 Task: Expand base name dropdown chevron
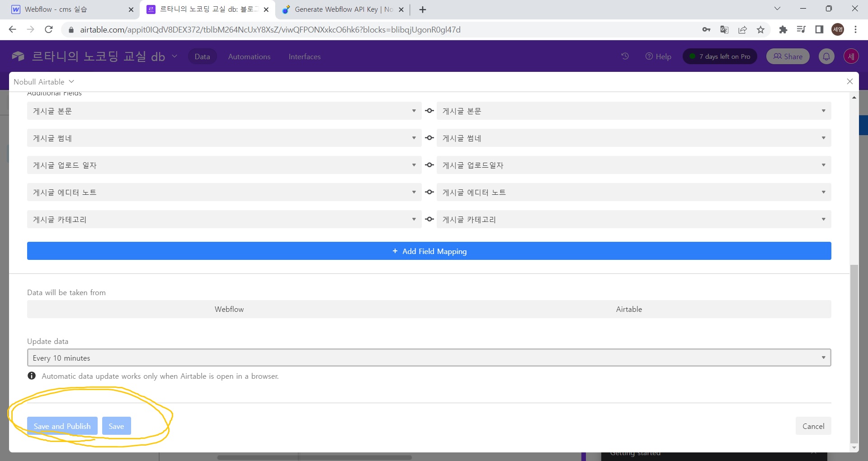pos(175,56)
